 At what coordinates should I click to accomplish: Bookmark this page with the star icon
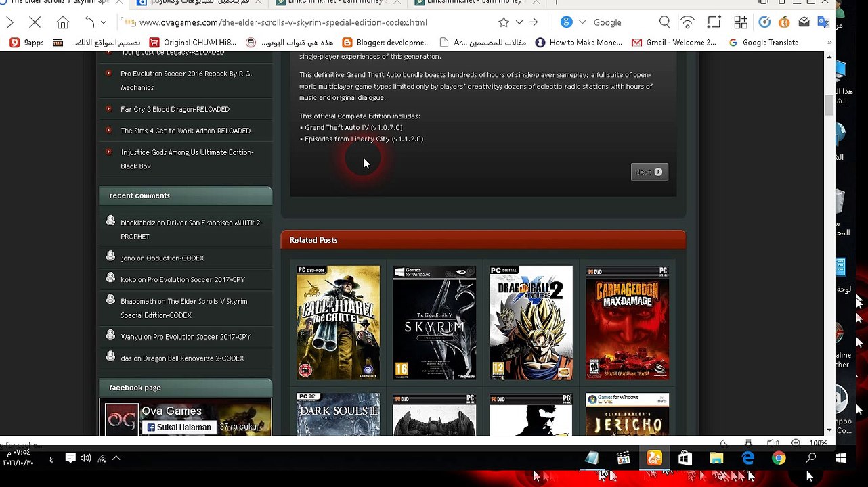[x=503, y=22]
